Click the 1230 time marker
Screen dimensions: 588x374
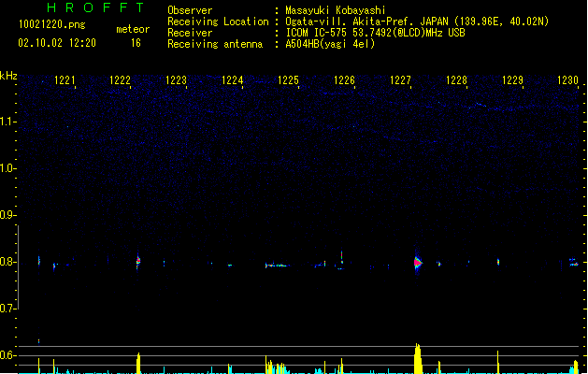(x=568, y=80)
